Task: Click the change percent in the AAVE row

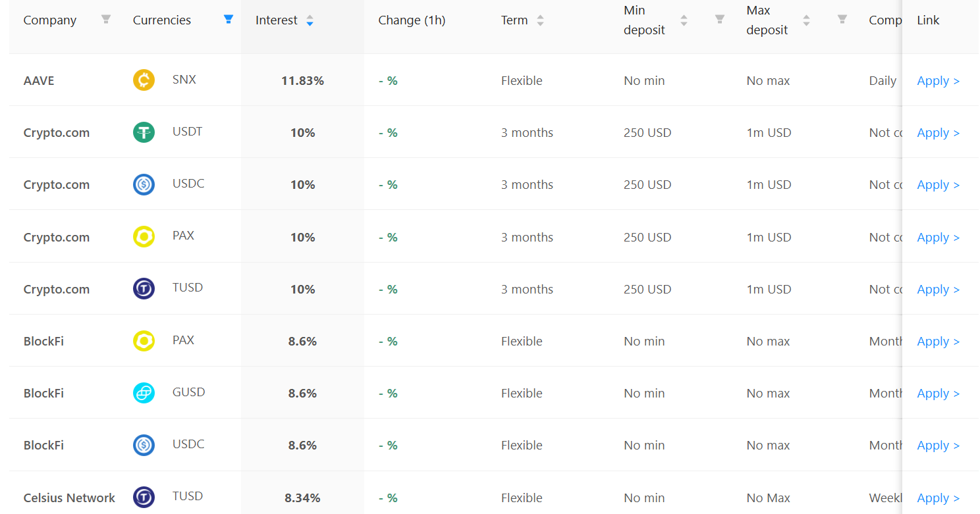Action: click(388, 81)
